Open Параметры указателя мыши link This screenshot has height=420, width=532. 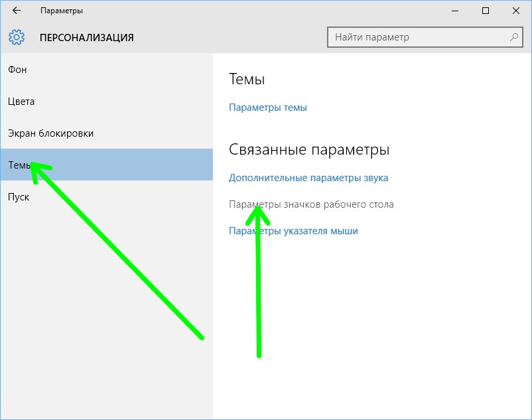coord(293,231)
